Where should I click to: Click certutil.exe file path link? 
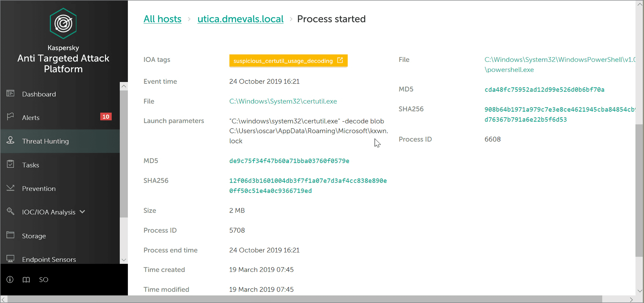click(x=283, y=101)
